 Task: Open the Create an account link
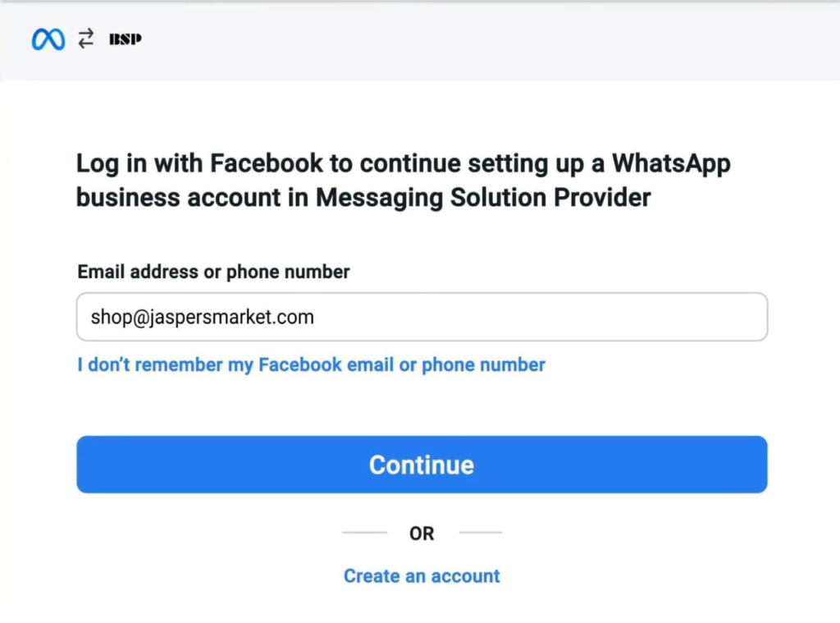422,576
